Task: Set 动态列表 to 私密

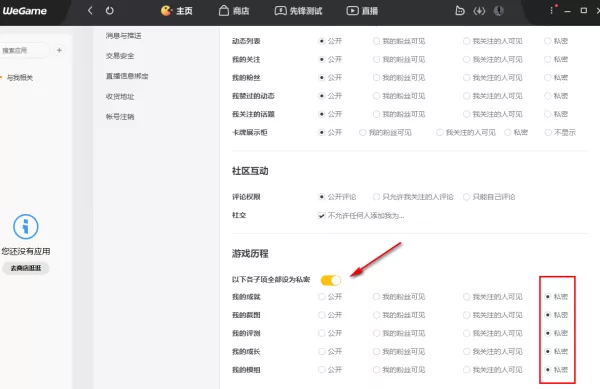Action: pyautogui.click(x=548, y=41)
